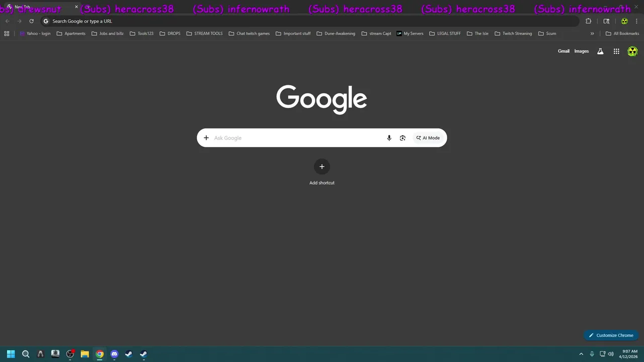Viewport: 644px width, 362px height.
Task: Switch to AI Mode
Action: 428,138
